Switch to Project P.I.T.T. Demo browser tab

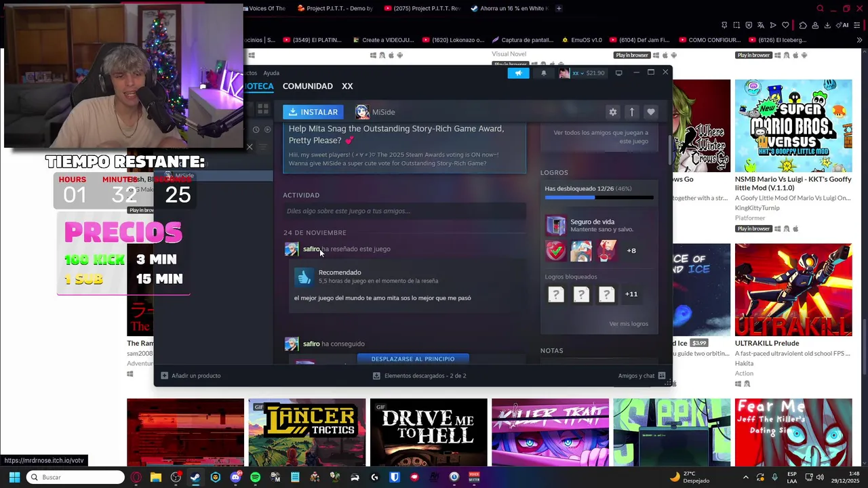335,8
